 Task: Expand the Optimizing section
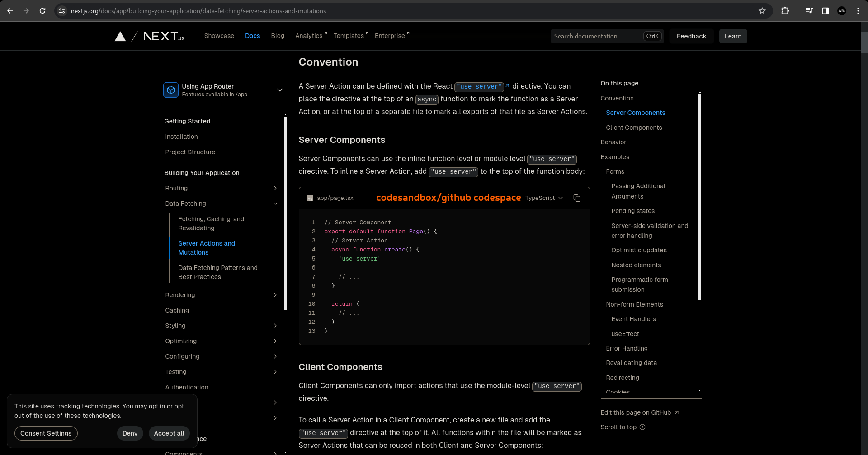[275, 341]
